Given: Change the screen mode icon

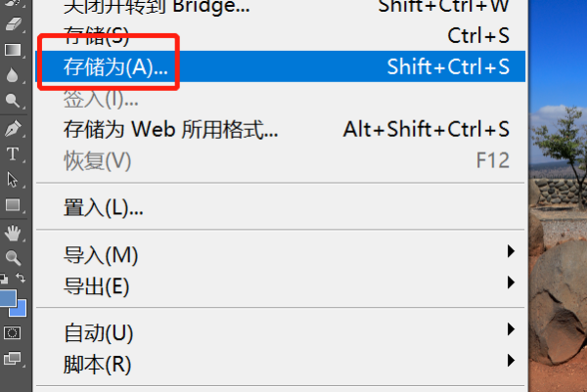Looking at the screenshot, I should coord(13,359).
